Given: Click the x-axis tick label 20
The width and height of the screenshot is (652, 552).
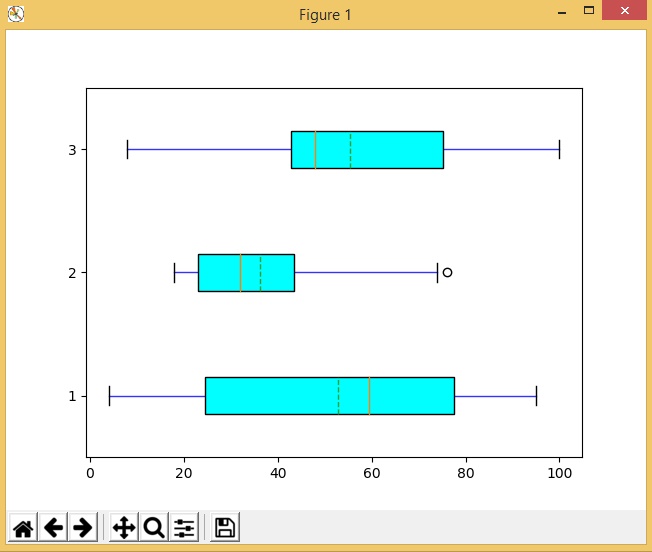Looking at the screenshot, I should click(184, 473).
